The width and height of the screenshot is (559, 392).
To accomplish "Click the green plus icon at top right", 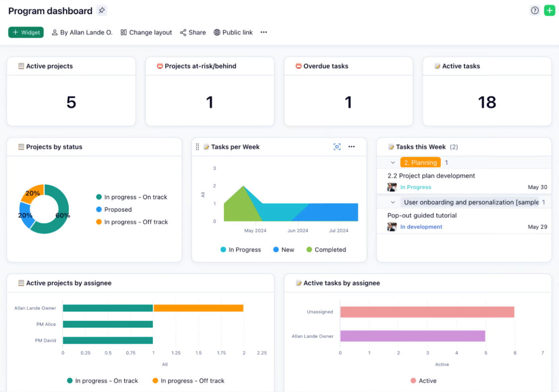I will tap(549, 11).
